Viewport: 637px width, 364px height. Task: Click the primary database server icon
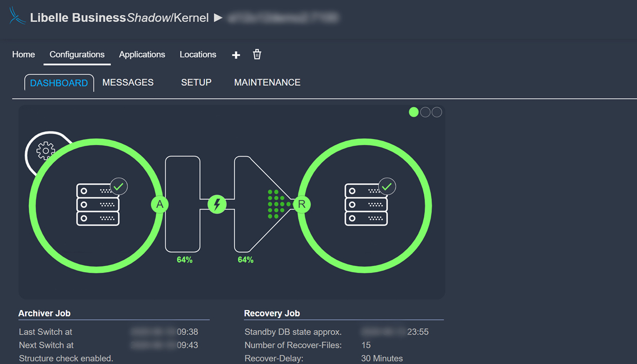click(97, 204)
